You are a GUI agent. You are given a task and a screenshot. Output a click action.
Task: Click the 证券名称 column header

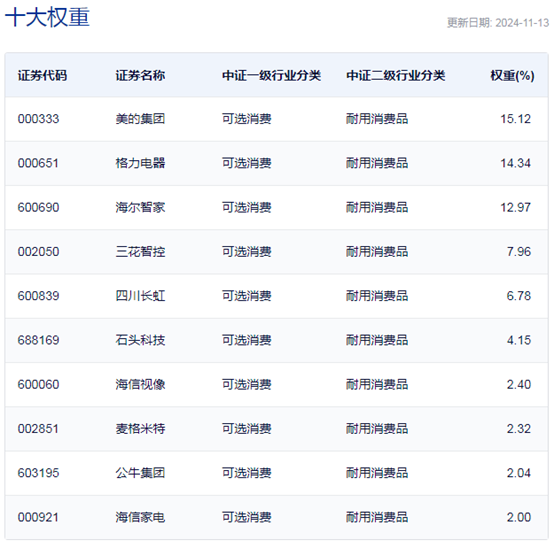click(140, 75)
